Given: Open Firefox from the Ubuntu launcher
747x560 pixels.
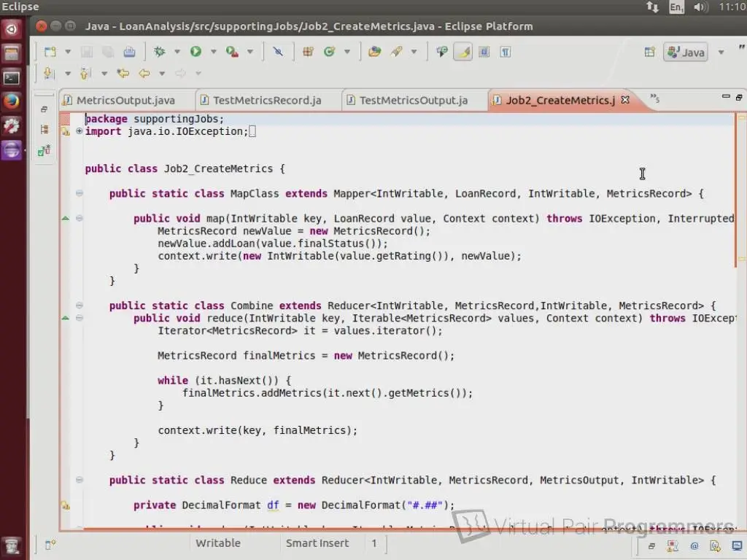Looking at the screenshot, I should pos(12,101).
